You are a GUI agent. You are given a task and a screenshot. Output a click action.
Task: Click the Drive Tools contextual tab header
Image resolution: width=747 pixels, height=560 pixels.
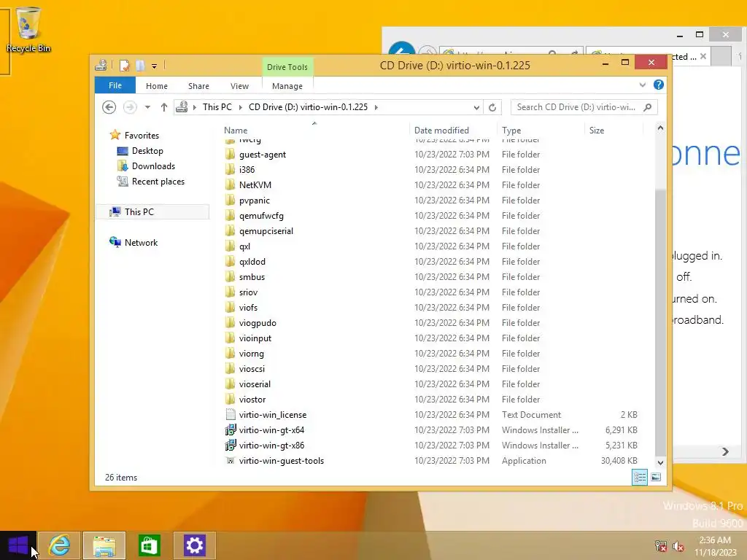click(x=287, y=67)
